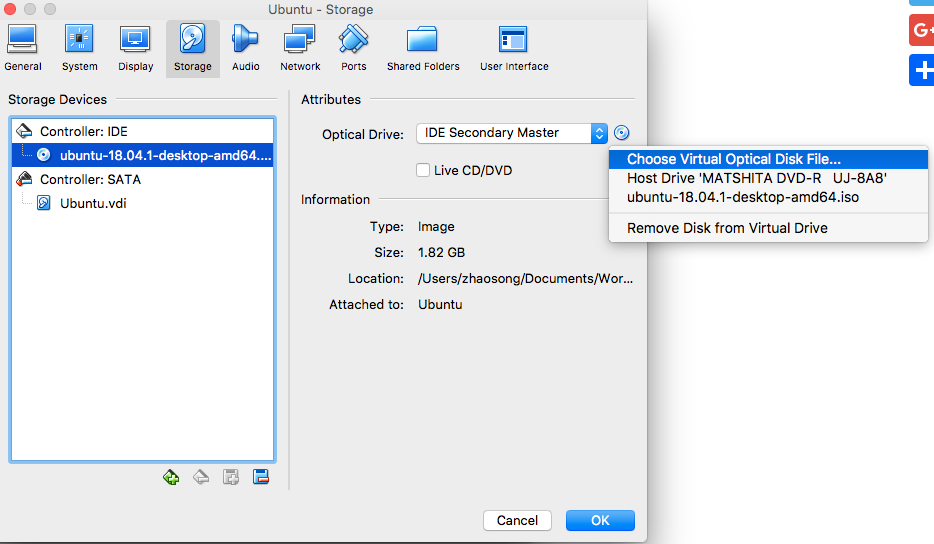Click the optical disk chooser disc icon
The width and height of the screenshot is (934, 544).
click(x=621, y=133)
